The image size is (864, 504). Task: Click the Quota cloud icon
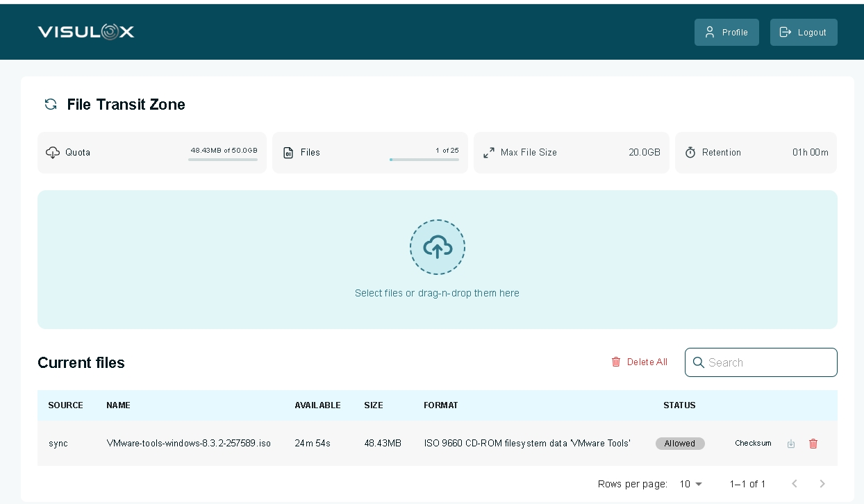(53, 153)
